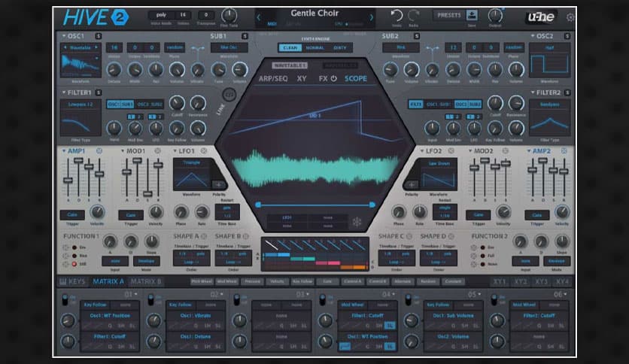The width and height of the screenshot is (629, 364).
Task: Open Filter1 Lowpass 12 type selector
Action: point(80,104)
